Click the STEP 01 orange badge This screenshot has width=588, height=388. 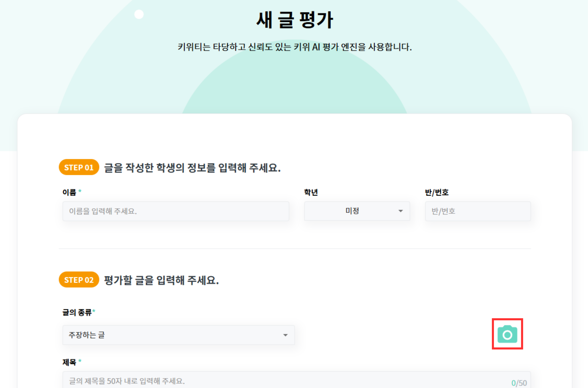click(79, 167)
